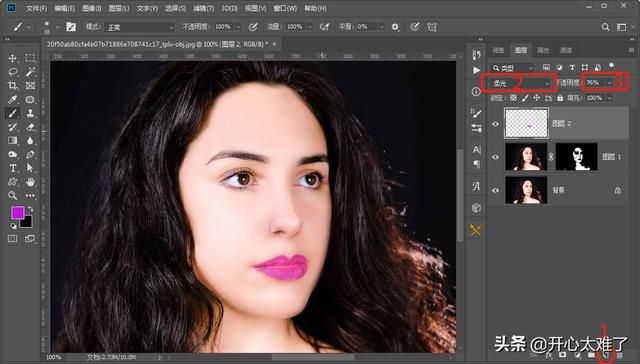
Task: Open the layer opacity dropdown arrow
Action: 610,83
